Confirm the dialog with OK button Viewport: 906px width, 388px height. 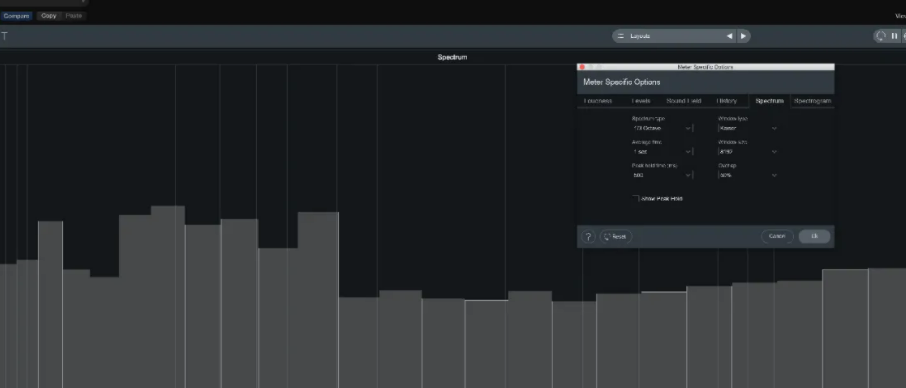[815, 236]
